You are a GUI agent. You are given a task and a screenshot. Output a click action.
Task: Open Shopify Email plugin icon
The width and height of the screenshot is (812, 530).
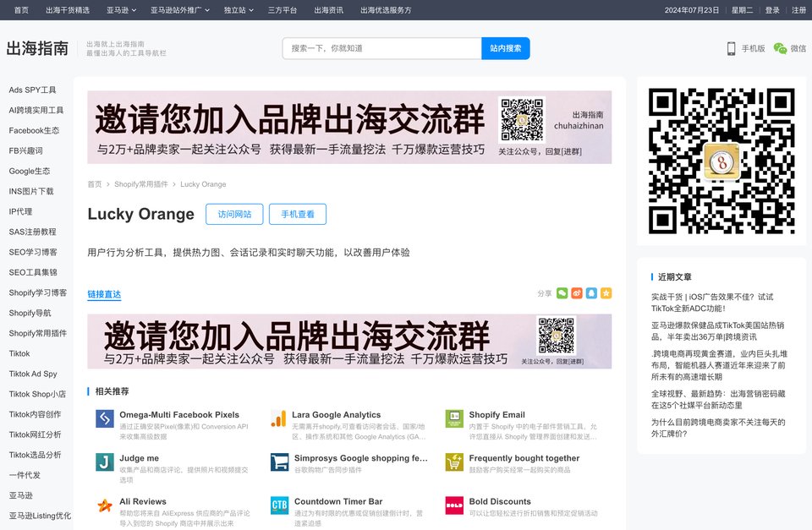454,418
